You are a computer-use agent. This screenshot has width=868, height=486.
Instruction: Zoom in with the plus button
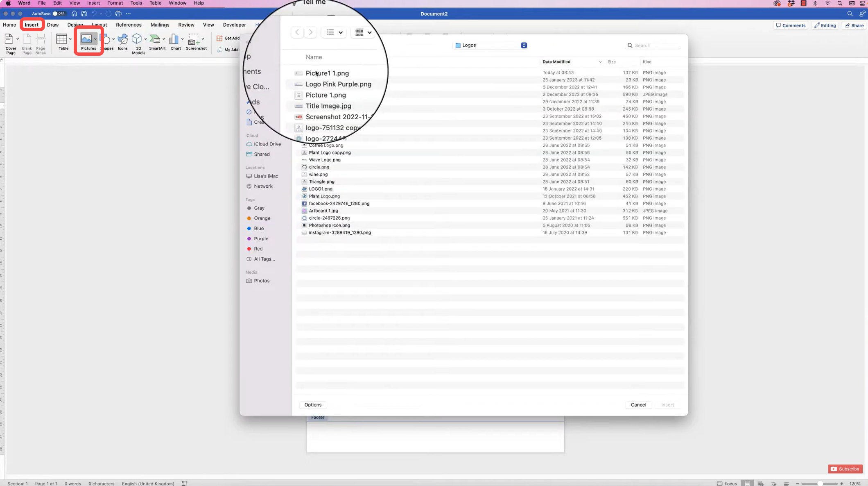click(x=842, y=484)
